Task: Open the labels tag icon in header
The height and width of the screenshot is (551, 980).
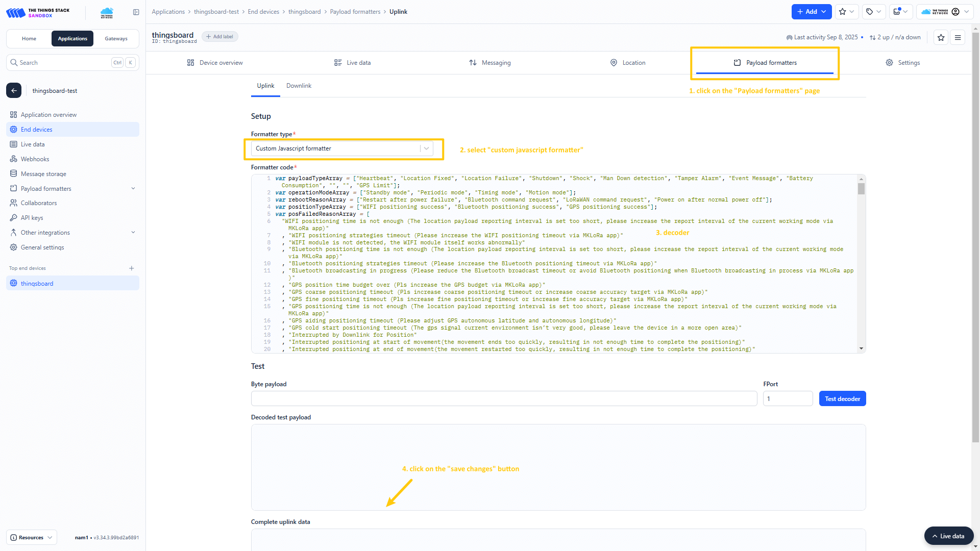Action: [870, 12]
